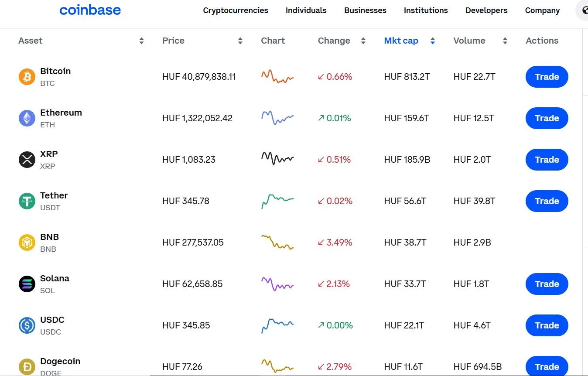Sort by Volume using its sort arrows
Viewport: 588px width, 376px height.
tap(505, 41)
